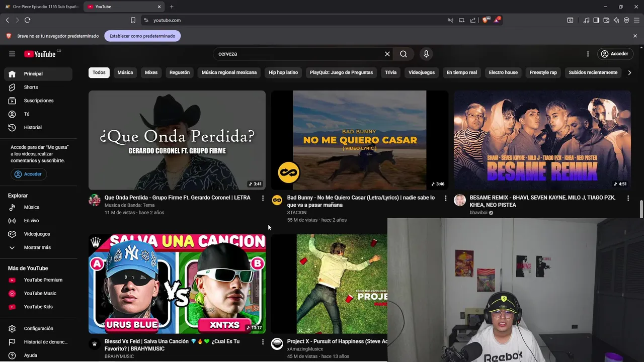Viewport: 644px width, 362px height.
Task: Select the Música regional mexicana chip
Action: click(229, 72)
